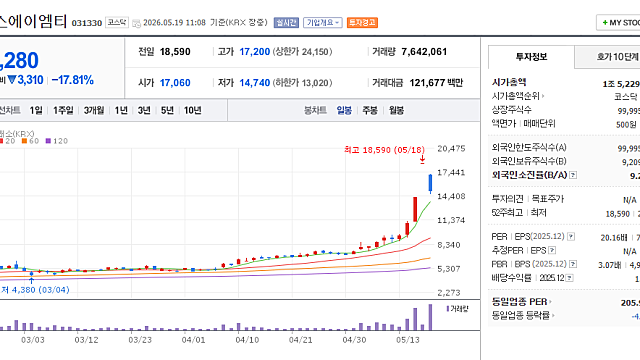This screenshot has height=360, width=640.
Task: Click the 최고 18,590 (05/18) chart marker
Action: coord(384,150)
